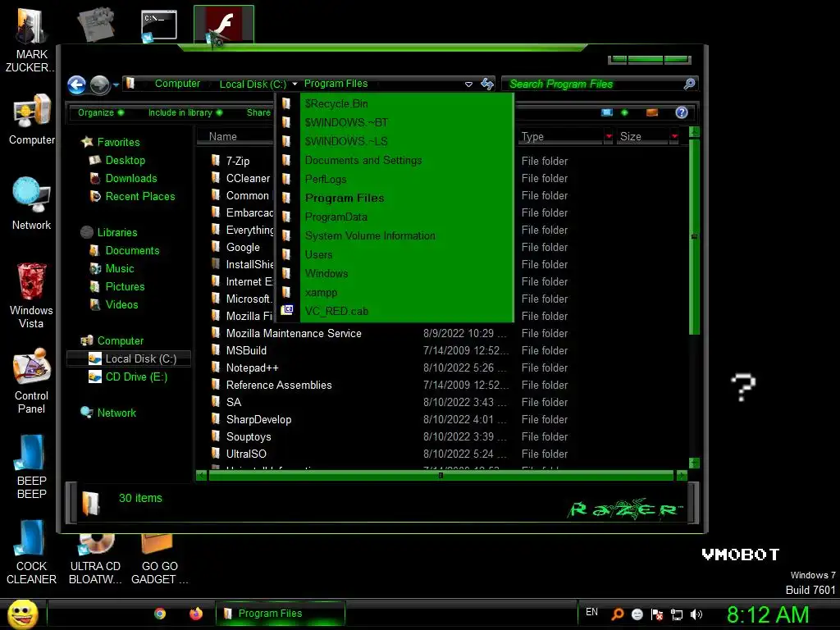Open the Organize menu
The image size is (840, 630).
point(100,112)
